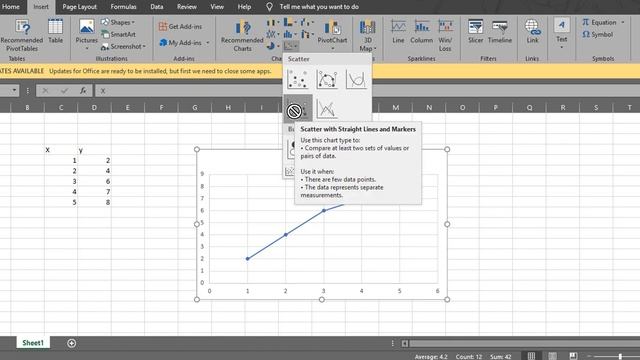
Task: Click the Insert Waterfall or Stock Chart icon
Action: [305, 22]
